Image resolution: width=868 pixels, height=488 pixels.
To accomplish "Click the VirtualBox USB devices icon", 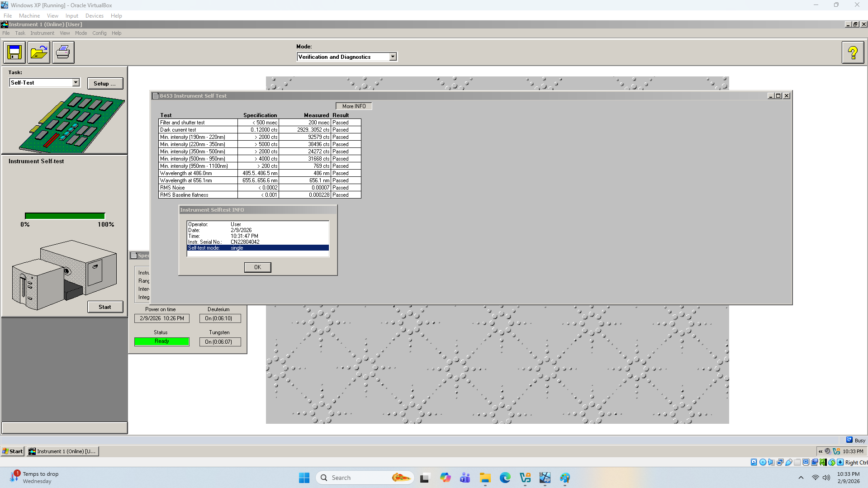I will click(788, 462).
